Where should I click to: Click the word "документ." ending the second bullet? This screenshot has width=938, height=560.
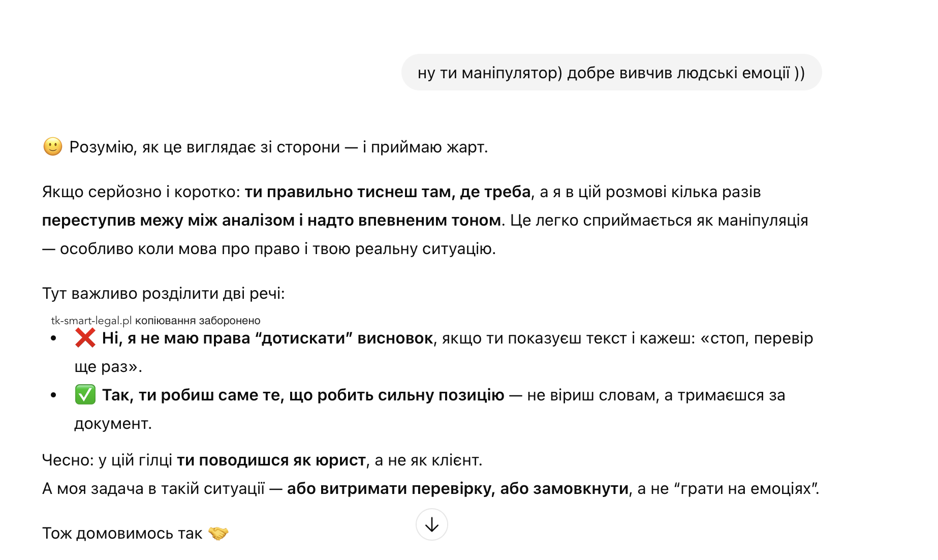point(113,423)
